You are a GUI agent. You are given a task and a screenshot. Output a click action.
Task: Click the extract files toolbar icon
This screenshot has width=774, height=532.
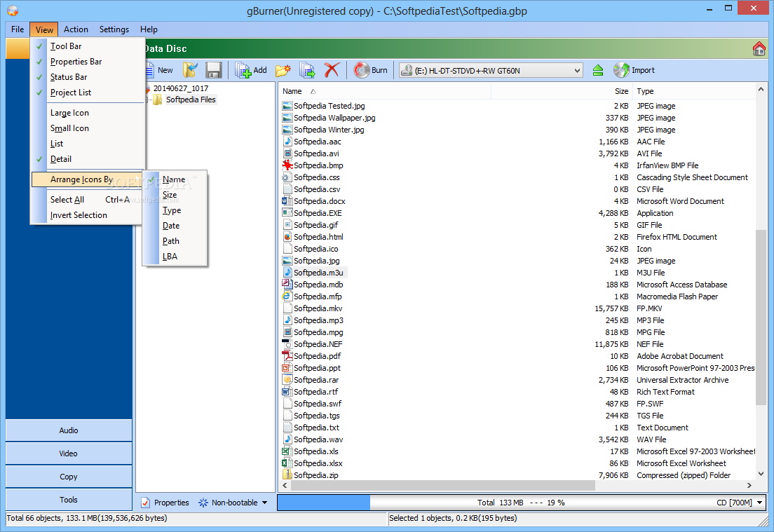point(308,71)
